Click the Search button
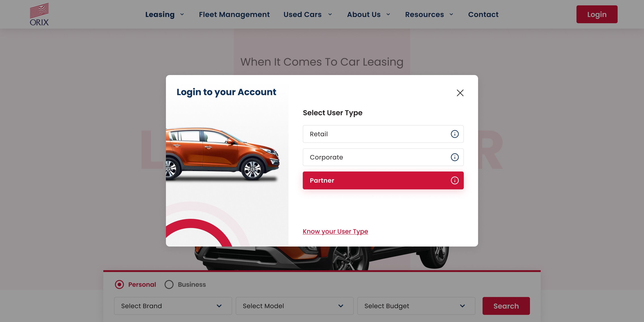This screenshot has width=644, height=322. pyautogui.click(x=506, y=306)
